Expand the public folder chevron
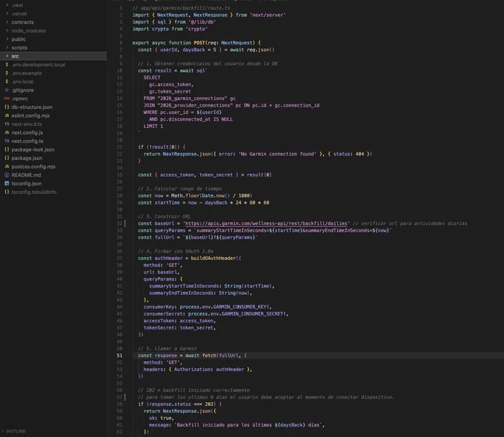 click(7, 39)
